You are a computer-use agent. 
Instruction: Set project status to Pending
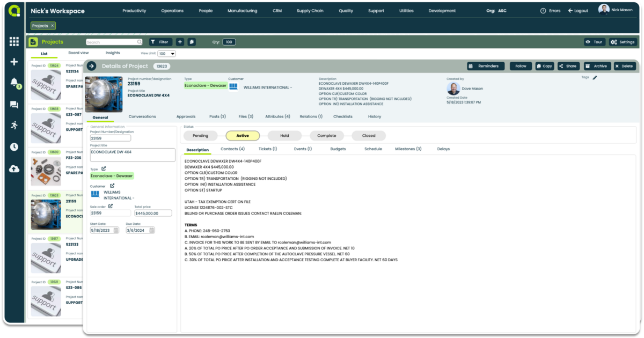200,136
